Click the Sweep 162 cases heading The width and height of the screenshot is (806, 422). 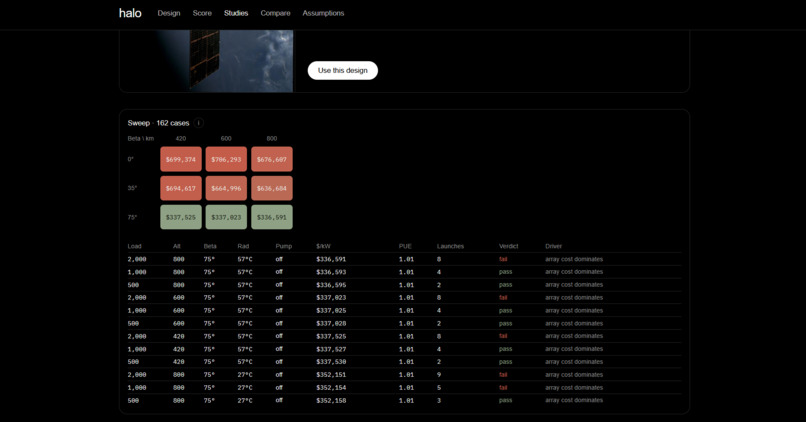158,123
